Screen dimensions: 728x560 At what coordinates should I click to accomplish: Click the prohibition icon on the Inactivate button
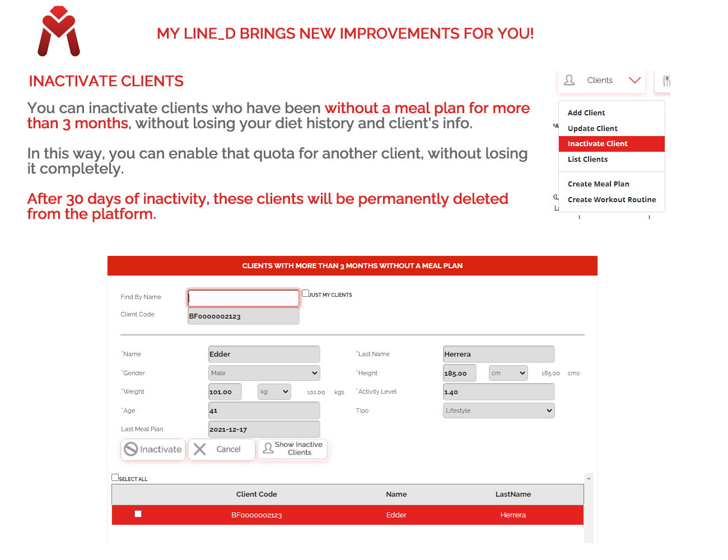(x=131, y=449)
